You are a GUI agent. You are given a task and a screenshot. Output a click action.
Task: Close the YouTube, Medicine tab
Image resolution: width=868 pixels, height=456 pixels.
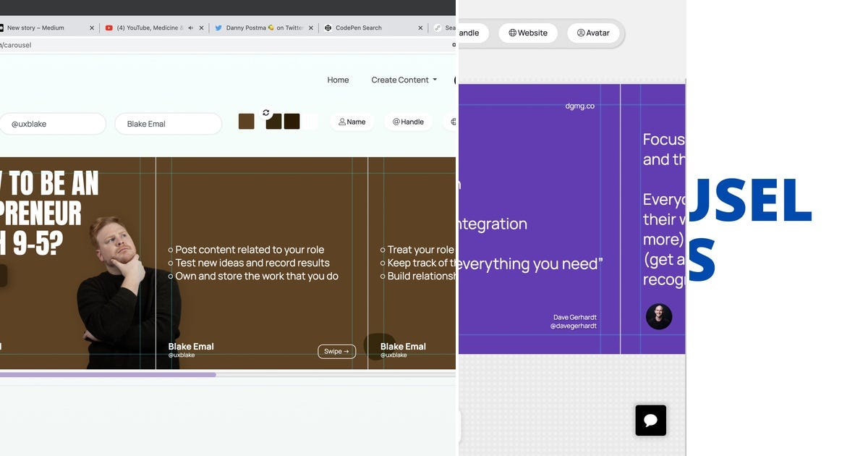coord(200,28)
